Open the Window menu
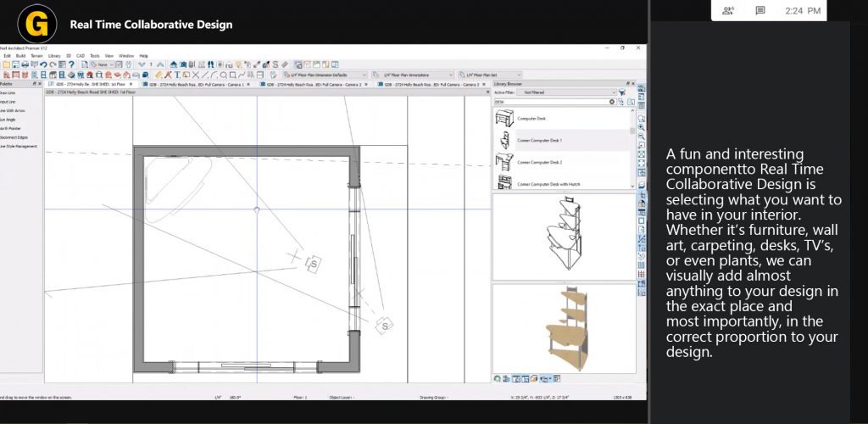 coord(126,56)
